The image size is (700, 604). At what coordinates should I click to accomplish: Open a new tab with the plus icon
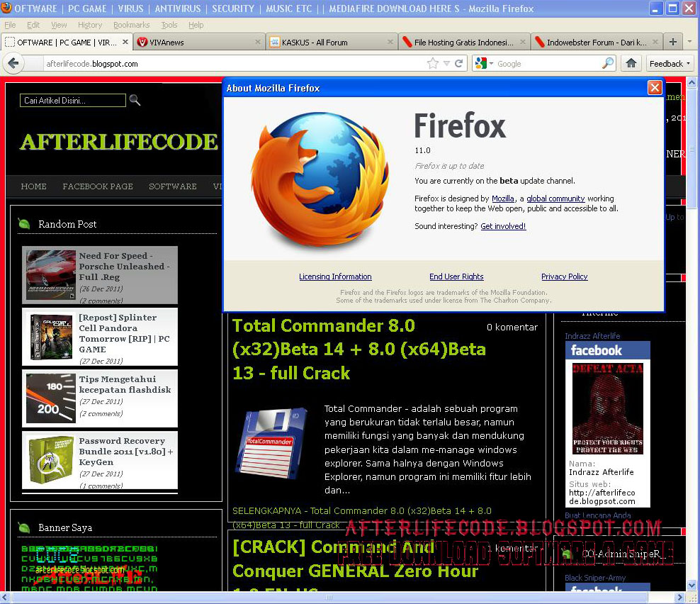pos(672,41)
